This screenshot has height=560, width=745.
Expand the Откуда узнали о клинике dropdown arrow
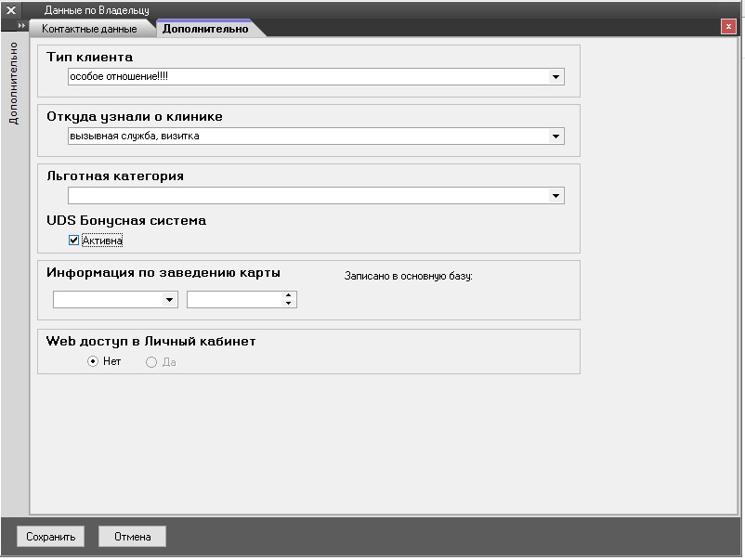click(555, 137)
